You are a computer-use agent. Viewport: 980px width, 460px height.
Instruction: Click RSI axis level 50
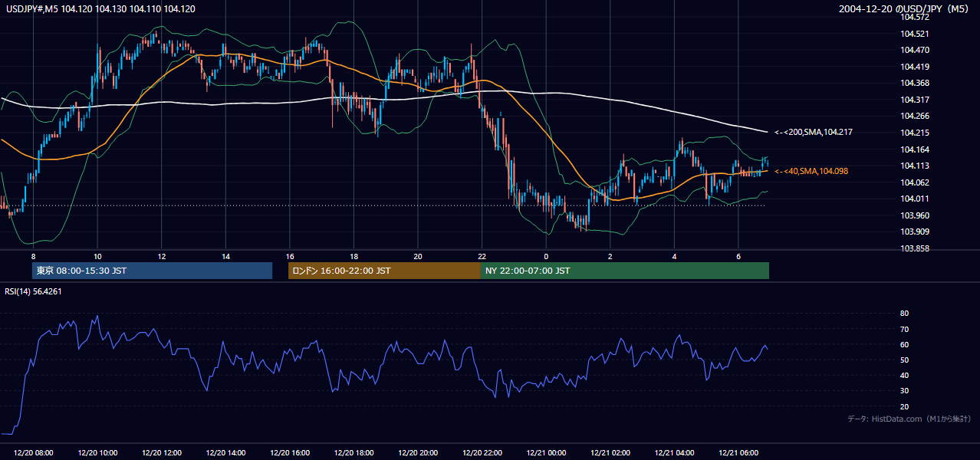904,360
